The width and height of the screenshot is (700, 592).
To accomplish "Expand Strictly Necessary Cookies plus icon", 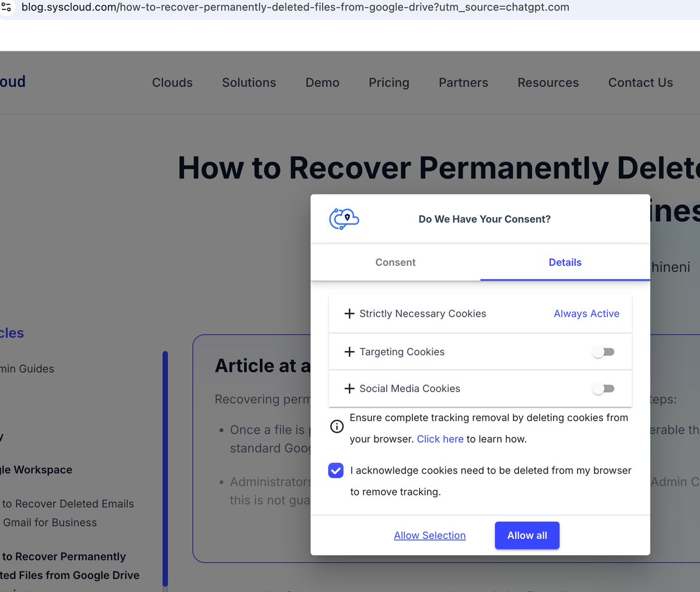I will point(349,314).
